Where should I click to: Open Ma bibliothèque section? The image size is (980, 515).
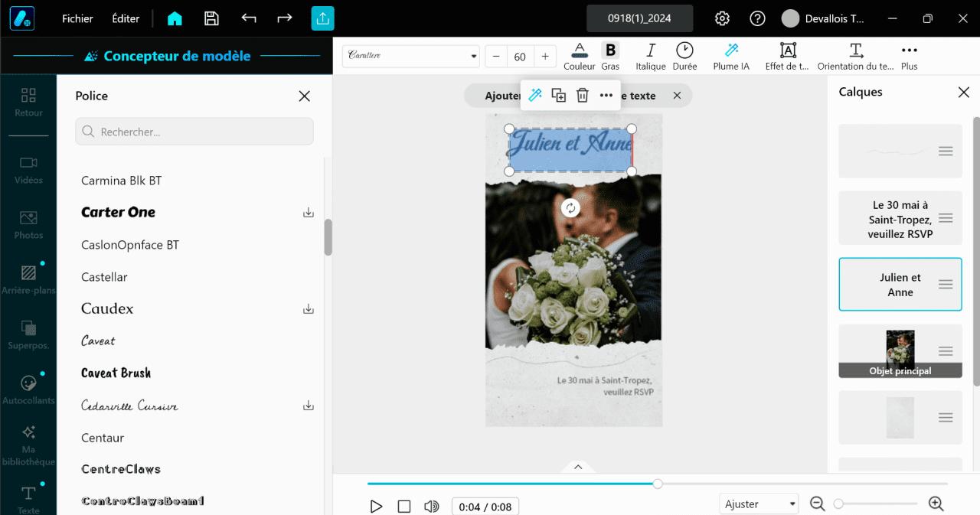tap(28, 445)
